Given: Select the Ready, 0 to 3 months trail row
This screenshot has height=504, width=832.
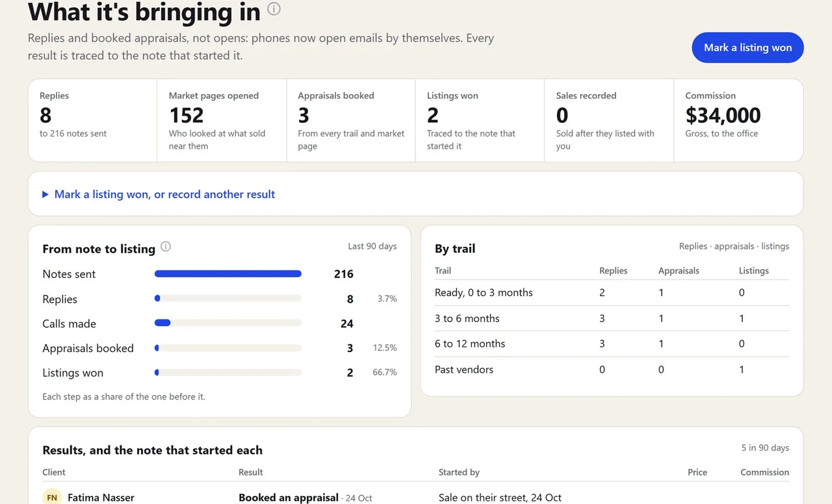Looking at the screenshot, I should click(612, 293).
